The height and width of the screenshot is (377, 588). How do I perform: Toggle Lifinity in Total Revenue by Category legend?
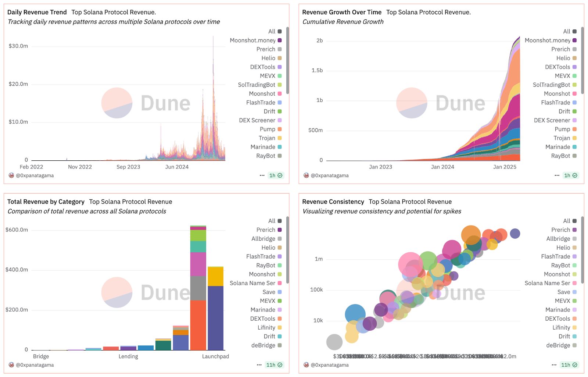coord(270,328)
